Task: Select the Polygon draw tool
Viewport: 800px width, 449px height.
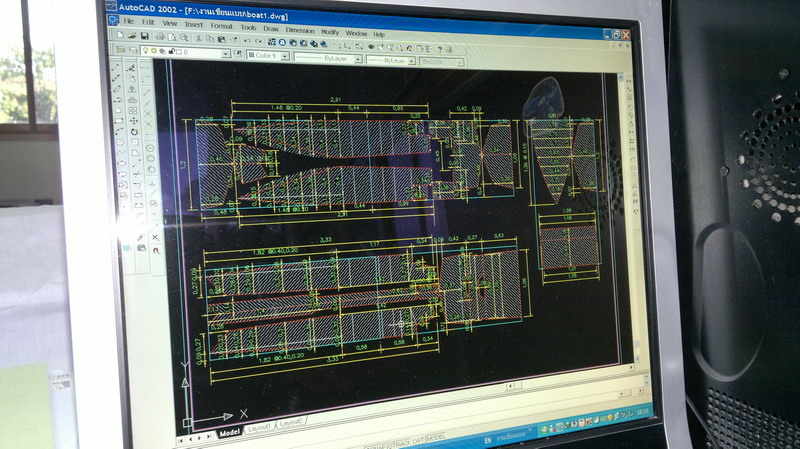Action: (x=117, y=110)
